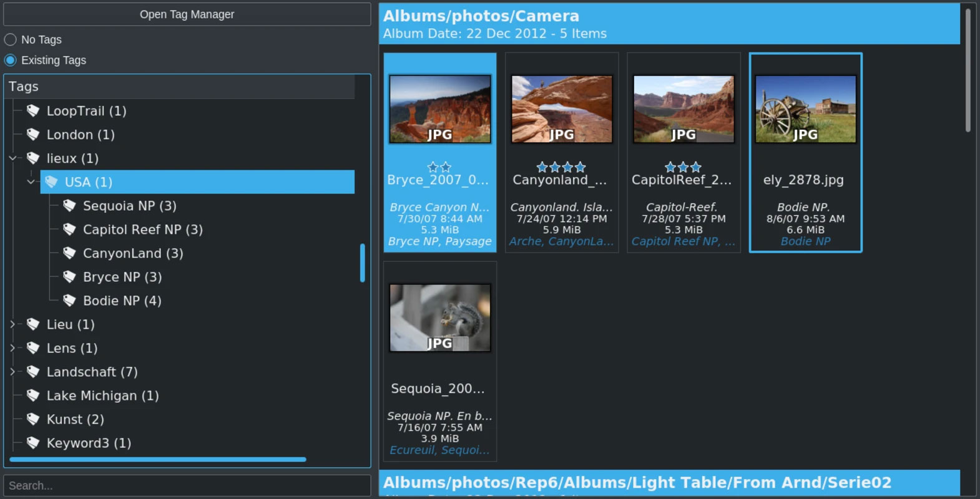
Task: Click the tag icon beside Kunst
Action: [x=33, y=419]
